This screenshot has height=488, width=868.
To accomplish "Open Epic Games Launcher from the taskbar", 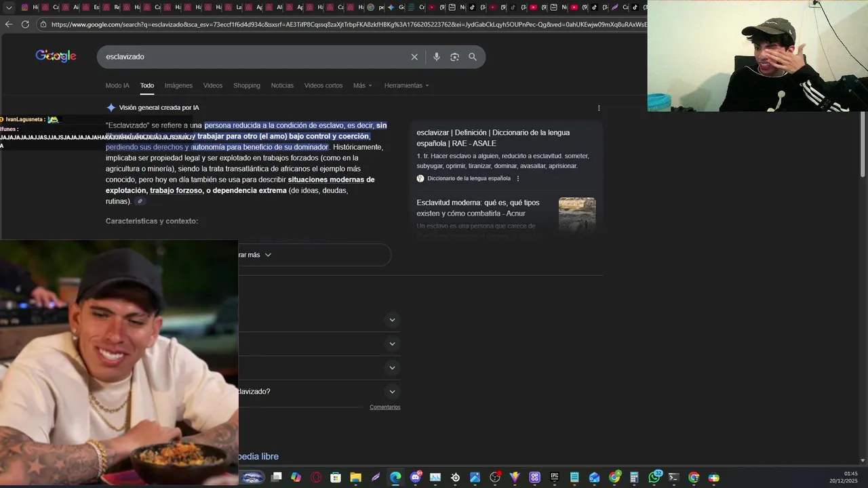I will (x=554, y=477).
